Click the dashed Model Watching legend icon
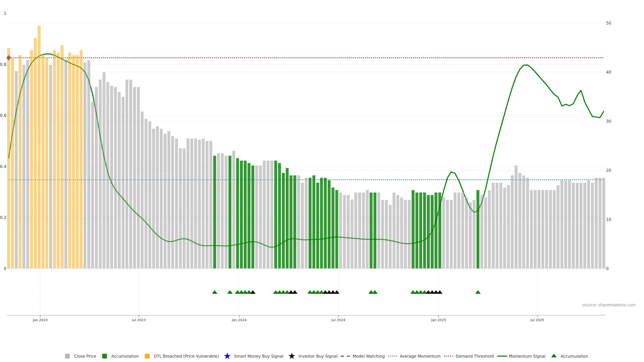Image resolution: width=644 pixels, height=362 pixels. click(345, 356)
